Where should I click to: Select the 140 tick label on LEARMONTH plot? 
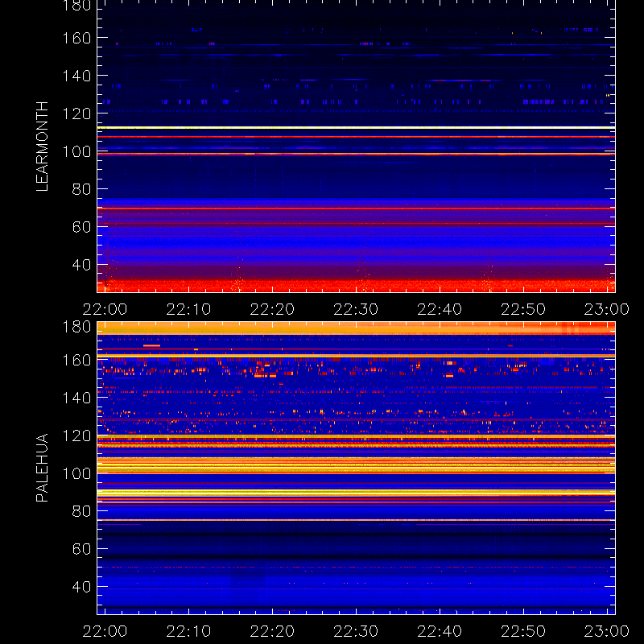76,76
